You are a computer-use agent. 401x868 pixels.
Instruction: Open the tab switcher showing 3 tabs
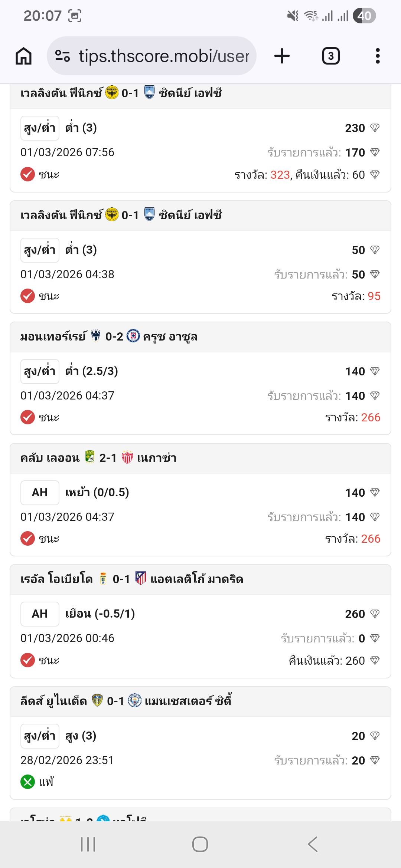pyautogui.click(x=330, y=56)
